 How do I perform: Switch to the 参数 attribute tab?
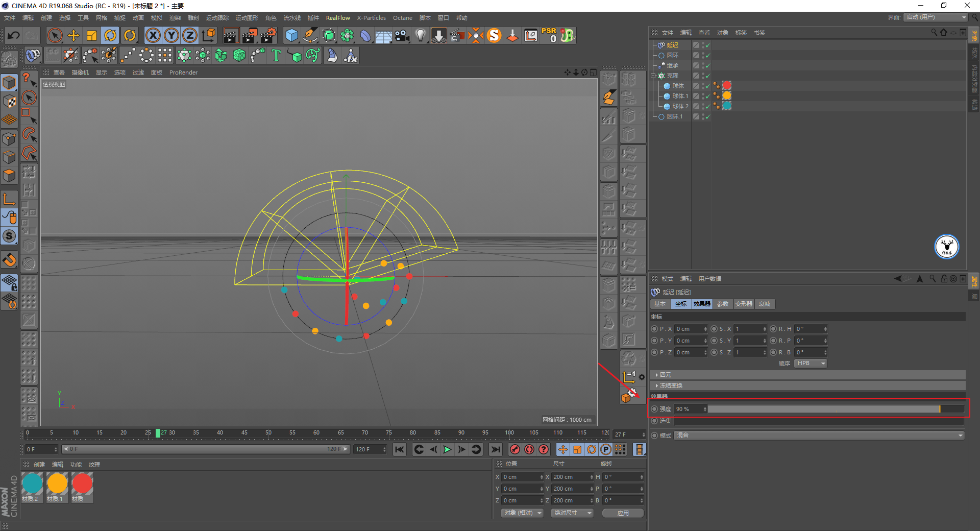pos(723,304)
